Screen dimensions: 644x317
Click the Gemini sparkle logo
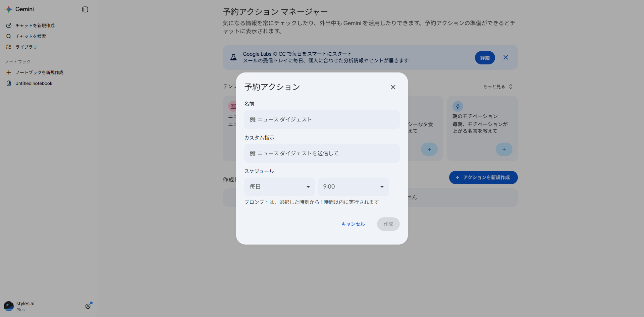click(x=9, y=9)
